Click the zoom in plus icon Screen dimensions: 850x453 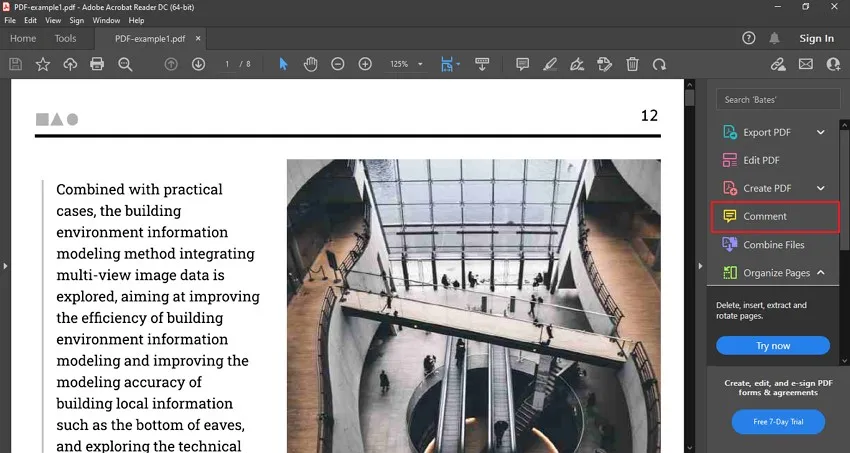(x=365, y=64)
